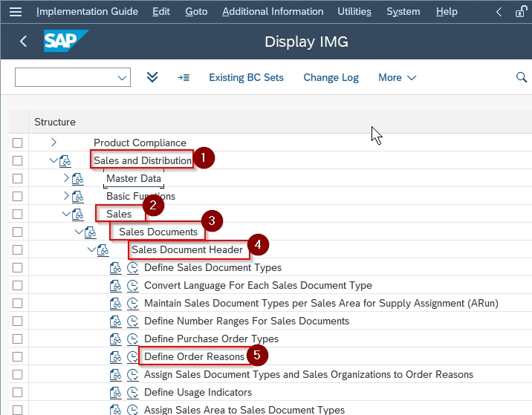Tick the checkbox for Master Data row
The width and height of the screenshot is (532, 415).
(x=17, y=179)
